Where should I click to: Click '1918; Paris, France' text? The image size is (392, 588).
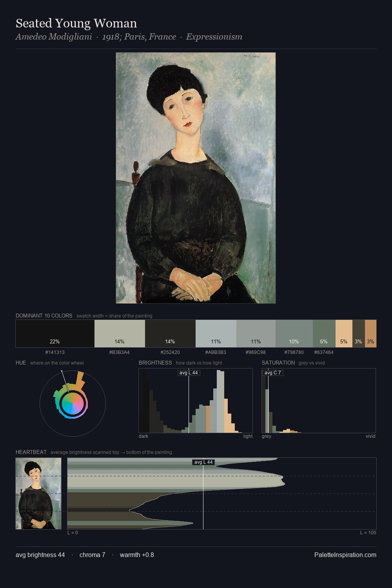139,37
